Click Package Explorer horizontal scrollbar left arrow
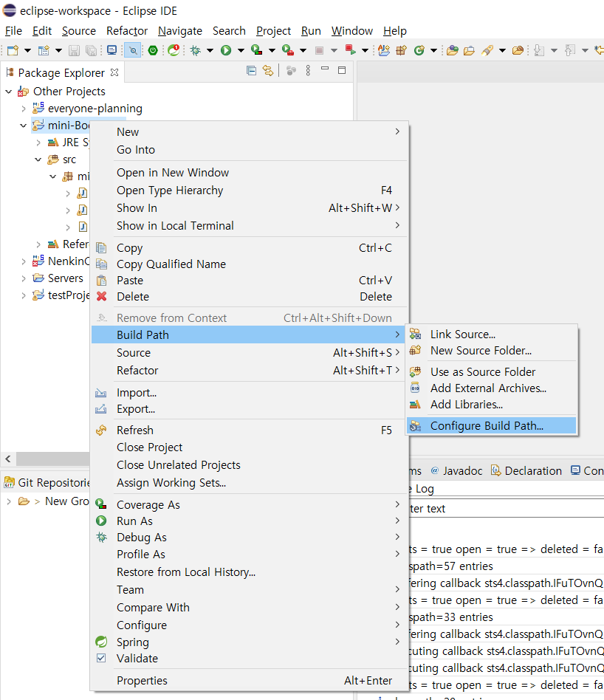Viewport: 604px width, 700px height. click(8, 459)
